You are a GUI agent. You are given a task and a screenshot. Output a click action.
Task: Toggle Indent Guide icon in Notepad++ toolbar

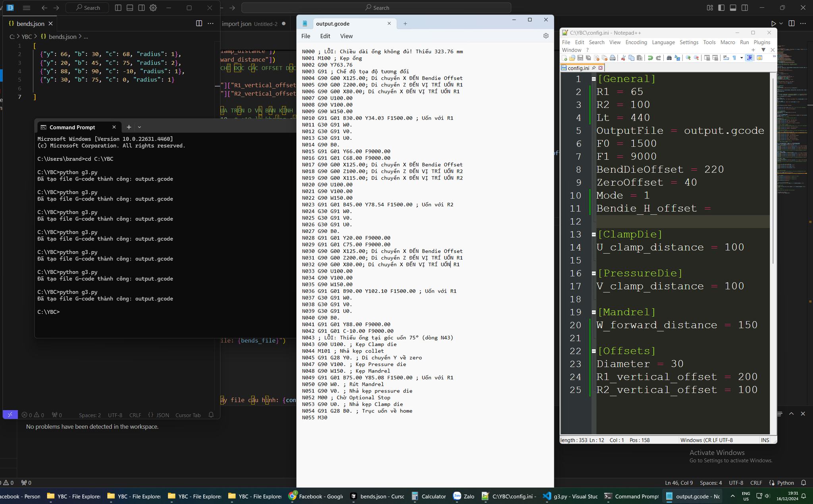[749, 58]
